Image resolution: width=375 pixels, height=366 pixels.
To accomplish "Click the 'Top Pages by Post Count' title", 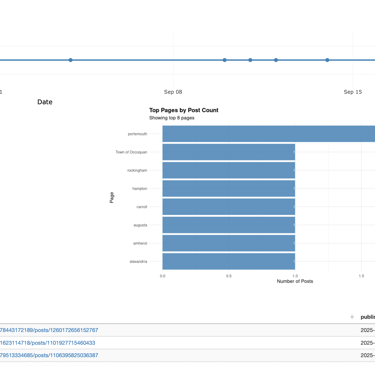I will (x=184, y=110).
